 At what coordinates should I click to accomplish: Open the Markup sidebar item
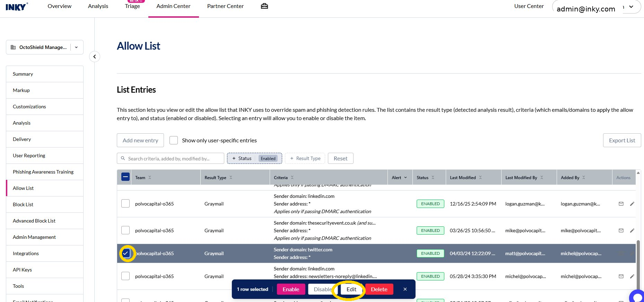tap(45, 90)
